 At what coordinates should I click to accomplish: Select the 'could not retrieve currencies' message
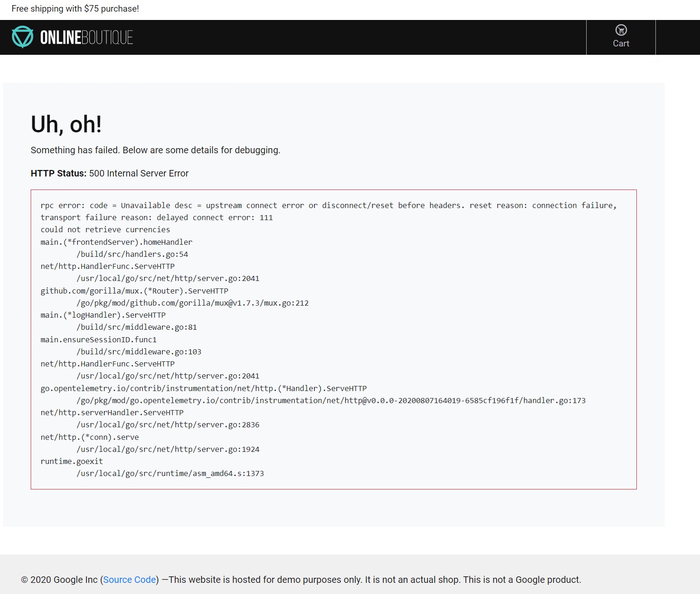click(x=105, y=229)
